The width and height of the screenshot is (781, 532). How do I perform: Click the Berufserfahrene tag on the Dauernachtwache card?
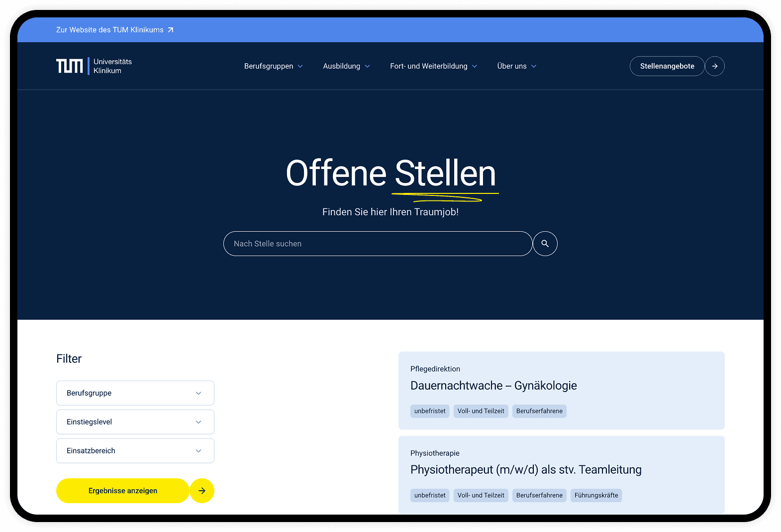click(539, 411)
